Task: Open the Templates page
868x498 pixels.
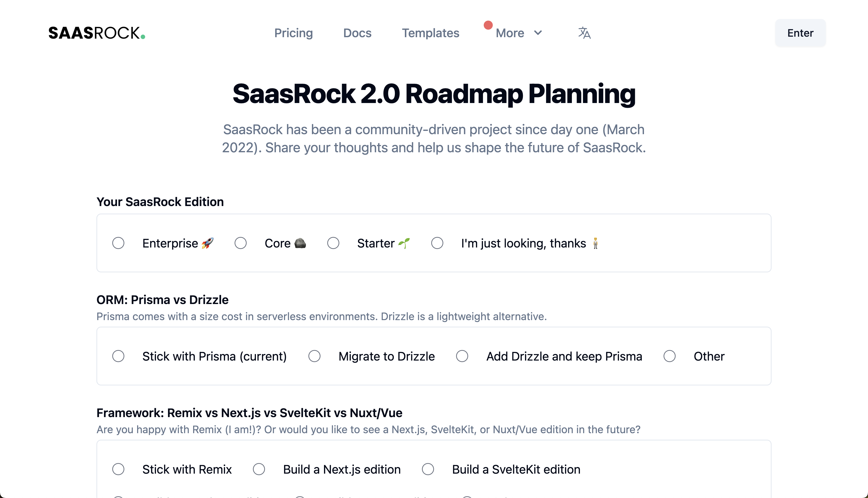Action: coord(430,33)
